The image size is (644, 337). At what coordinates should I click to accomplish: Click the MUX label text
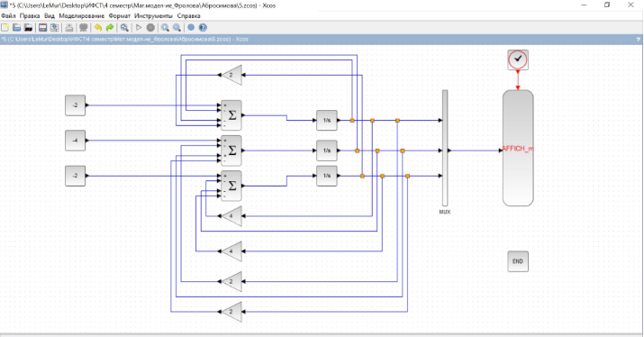tap(445, 212)
